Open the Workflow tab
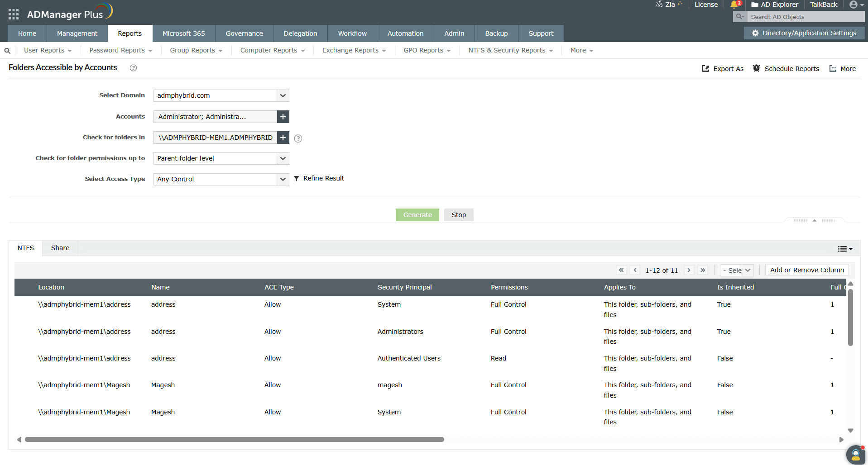The width and height of the screenshot is (868, 465). tap(352, 33)
